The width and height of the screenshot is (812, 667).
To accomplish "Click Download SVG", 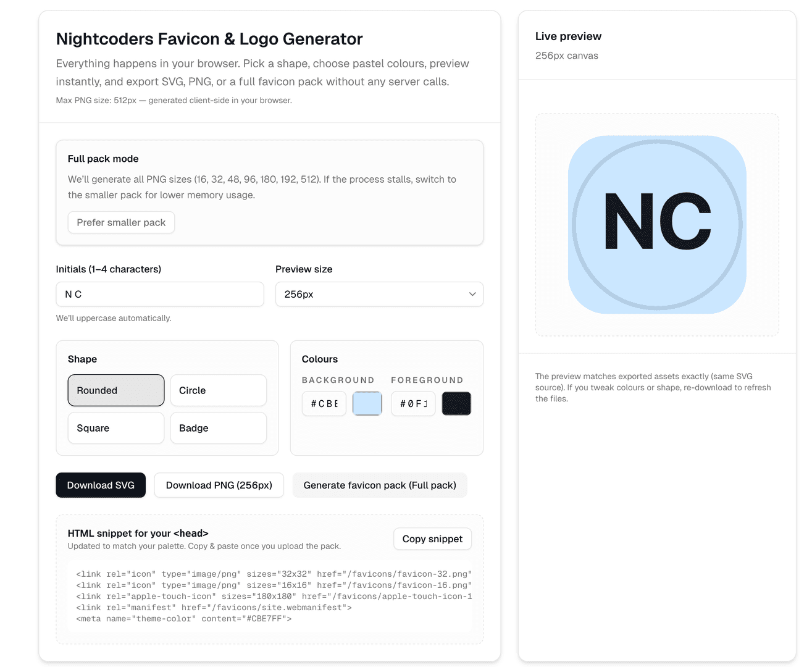I will (x=101, y=485).
